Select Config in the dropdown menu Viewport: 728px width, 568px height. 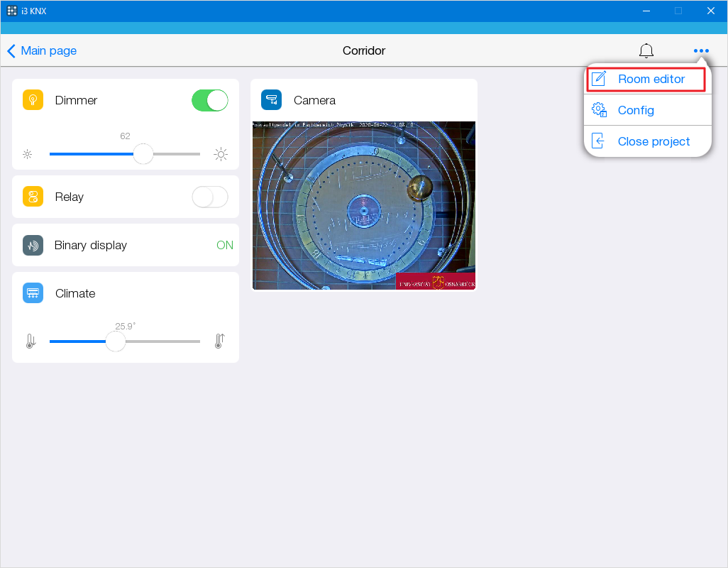(635, 110)
